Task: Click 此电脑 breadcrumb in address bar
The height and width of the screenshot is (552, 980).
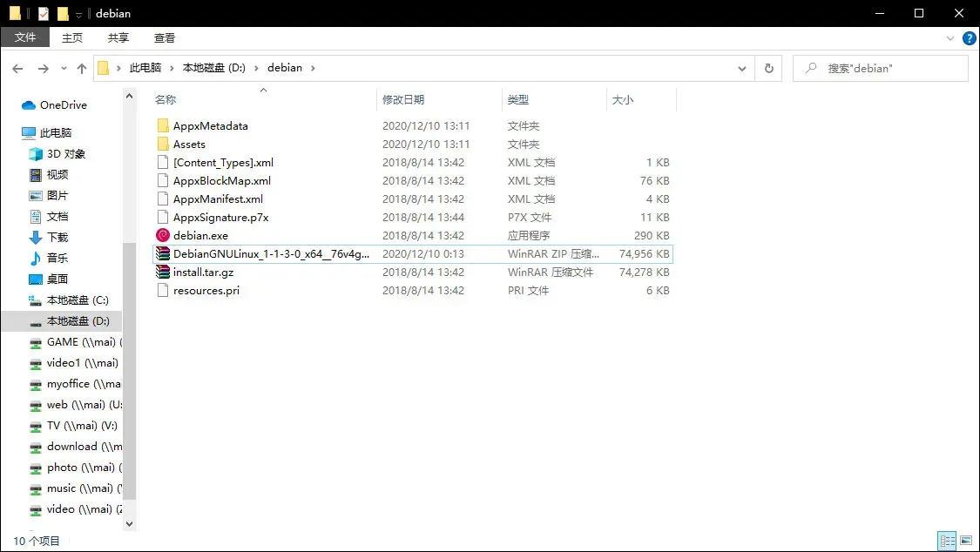Action: pyautogui.click(x=145, y=67)
